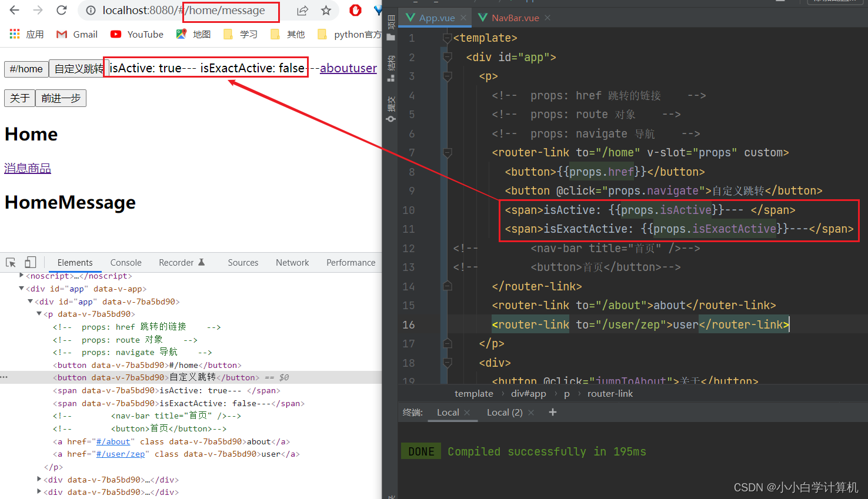Open the Project tool window from sidebar
Image resolution: width=868 pixels, height=499 pixels.
pyautogui.click(x=391, y=27)
